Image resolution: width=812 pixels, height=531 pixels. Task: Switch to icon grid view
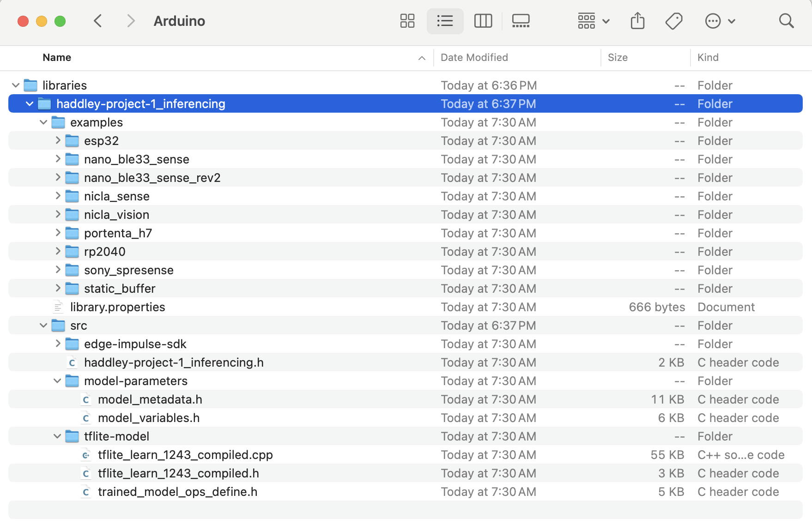click(407, 21)
